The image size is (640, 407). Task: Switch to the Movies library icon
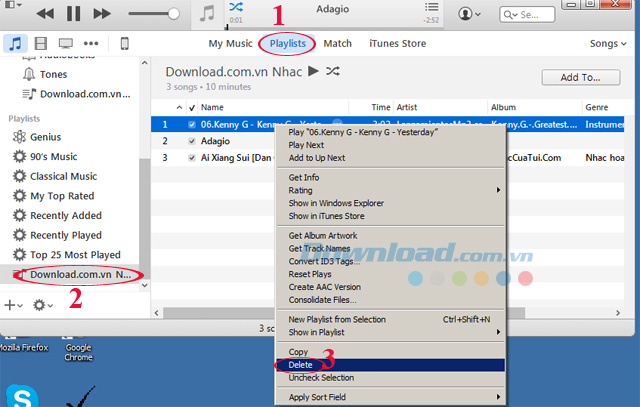pos(41,43)
